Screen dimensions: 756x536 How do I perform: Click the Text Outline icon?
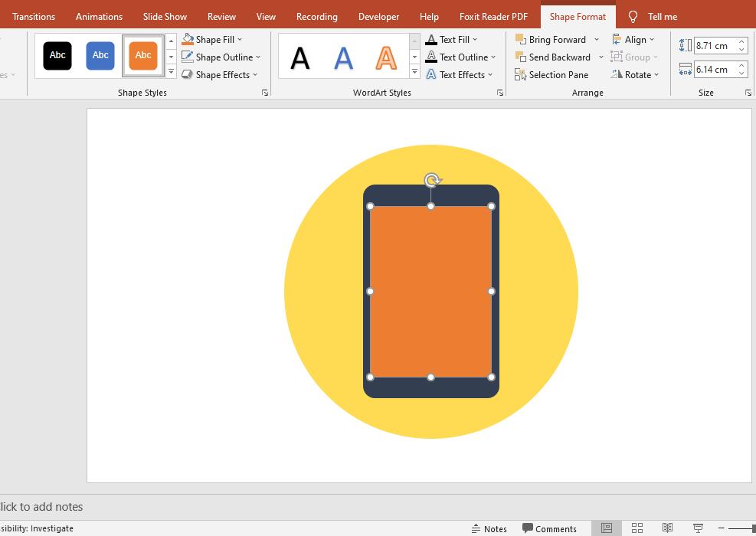432,57
